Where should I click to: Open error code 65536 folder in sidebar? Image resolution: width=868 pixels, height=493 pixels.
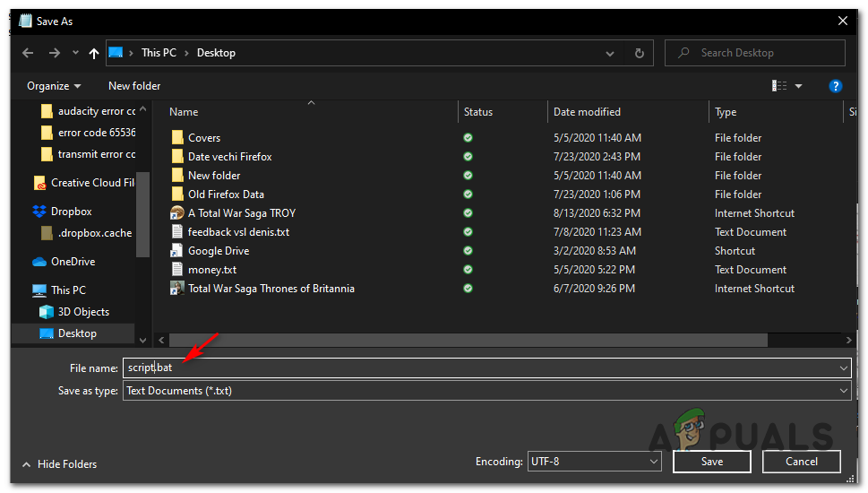(88, 133)
